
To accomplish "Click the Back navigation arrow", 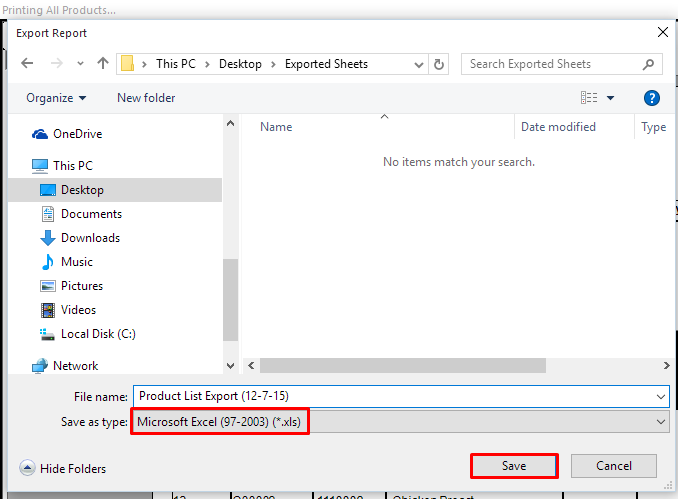I will pos(27,64).
